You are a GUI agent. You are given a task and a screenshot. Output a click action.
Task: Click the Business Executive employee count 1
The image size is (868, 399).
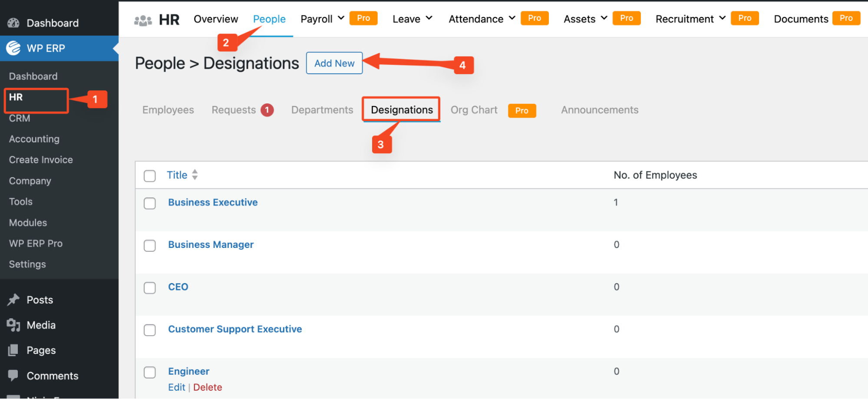(x=616, y=202)
